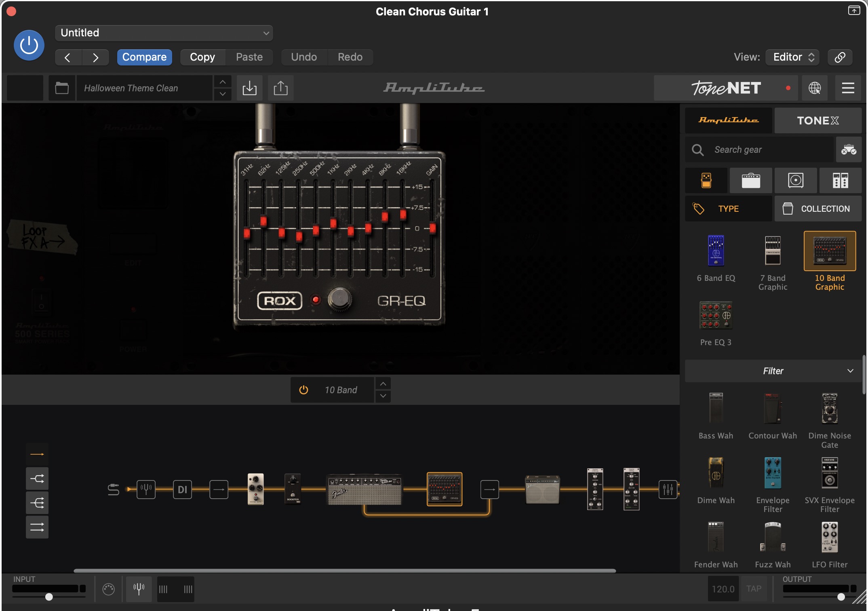Open the View Editor dropdown
This screenshot has width=868, height=611.
point(793,57)
